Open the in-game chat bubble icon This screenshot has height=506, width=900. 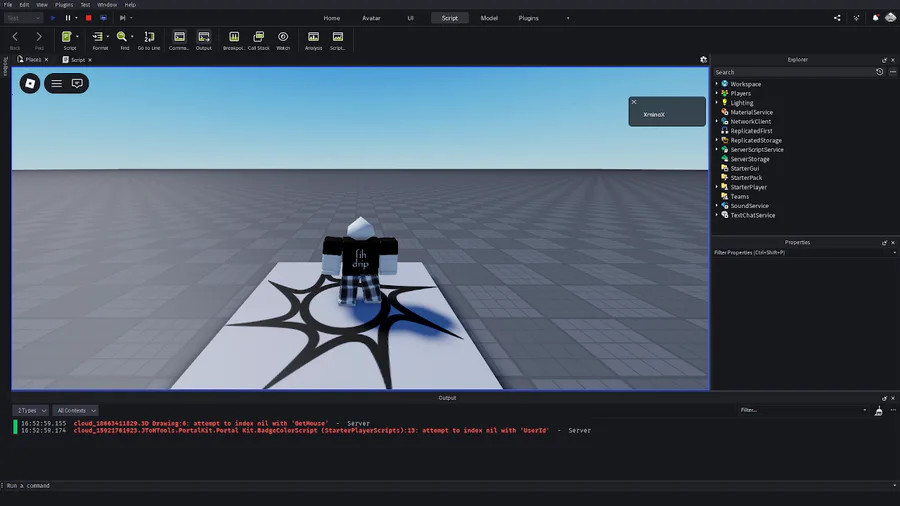(77, 84)
